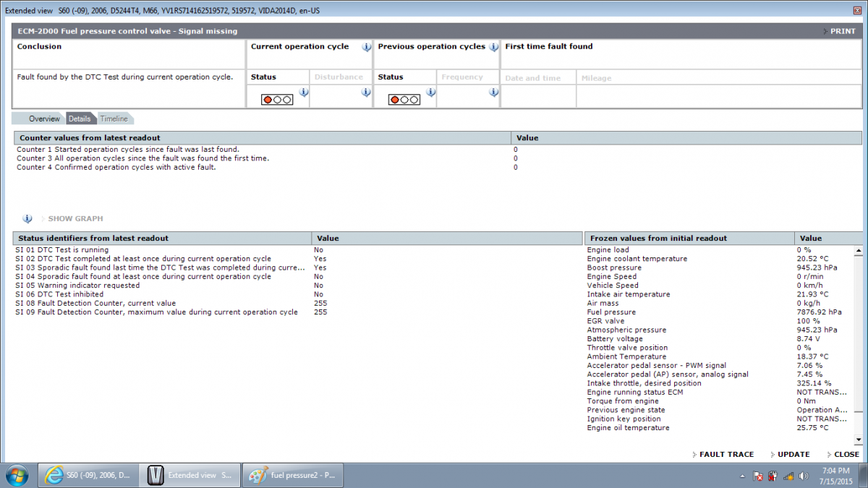Viewport: 868px width, 488px height.
Task: Click the volume speaker tray icon
Action: click(804, 476)
